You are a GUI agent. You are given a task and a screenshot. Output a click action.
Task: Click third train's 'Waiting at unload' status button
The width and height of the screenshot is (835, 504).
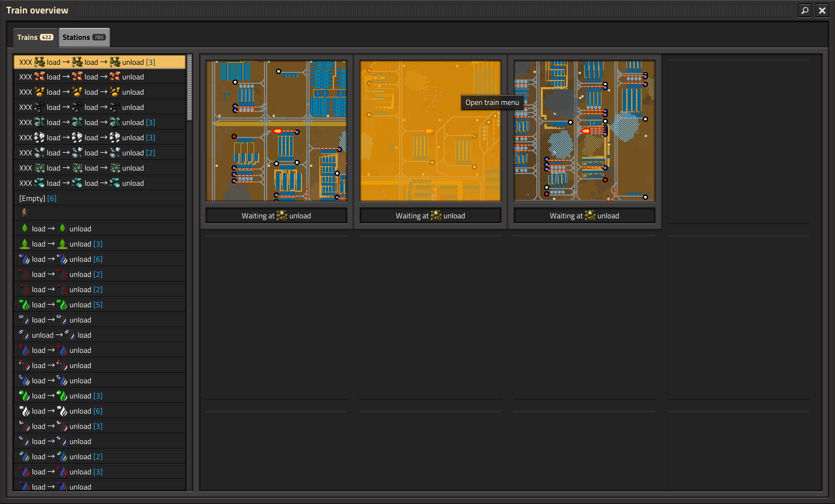coord(584,216)
